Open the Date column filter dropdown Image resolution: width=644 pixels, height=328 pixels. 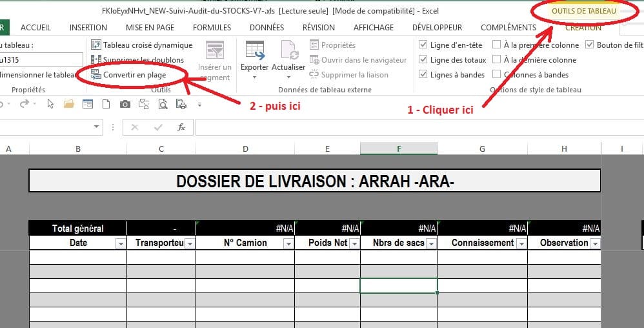point(121,243)
